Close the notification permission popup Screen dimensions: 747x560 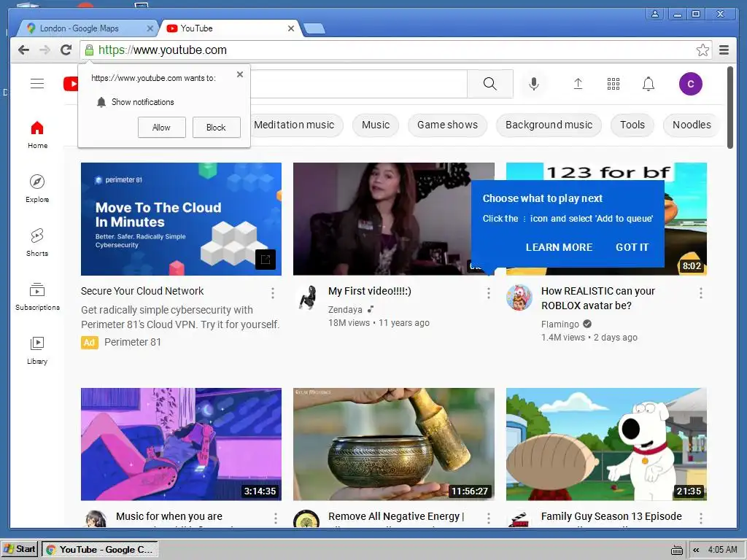click(240, 74)
